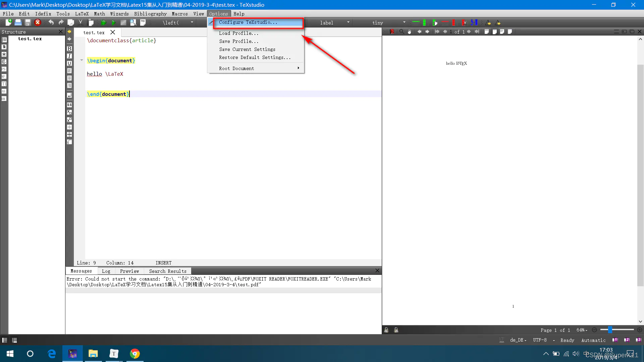
Task: Choose Save Profile from Options menu
Action: [x=256, y=41]
